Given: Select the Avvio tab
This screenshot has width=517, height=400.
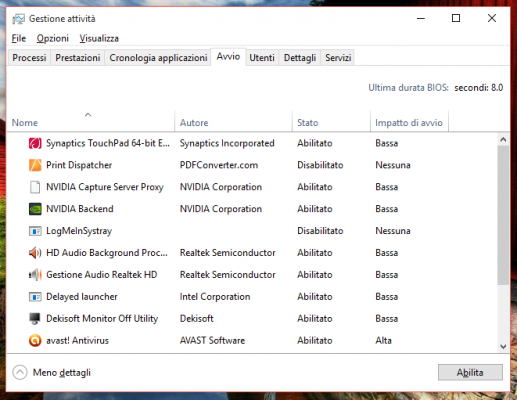Looking at the screenshot, I should point(228,57).
